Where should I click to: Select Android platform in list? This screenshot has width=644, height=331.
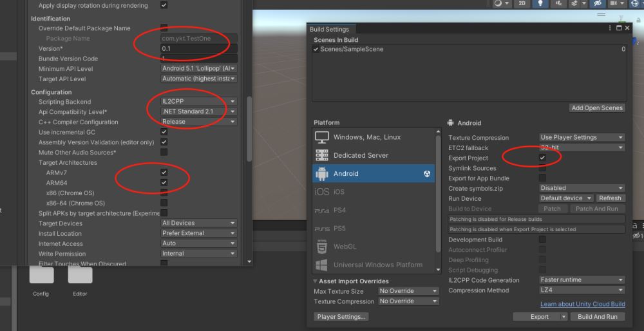click(374, 173)
